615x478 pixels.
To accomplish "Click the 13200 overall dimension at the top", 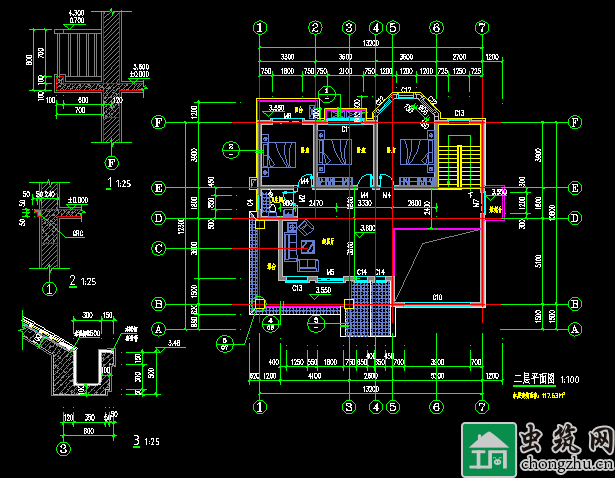I will tap(371, 44).
